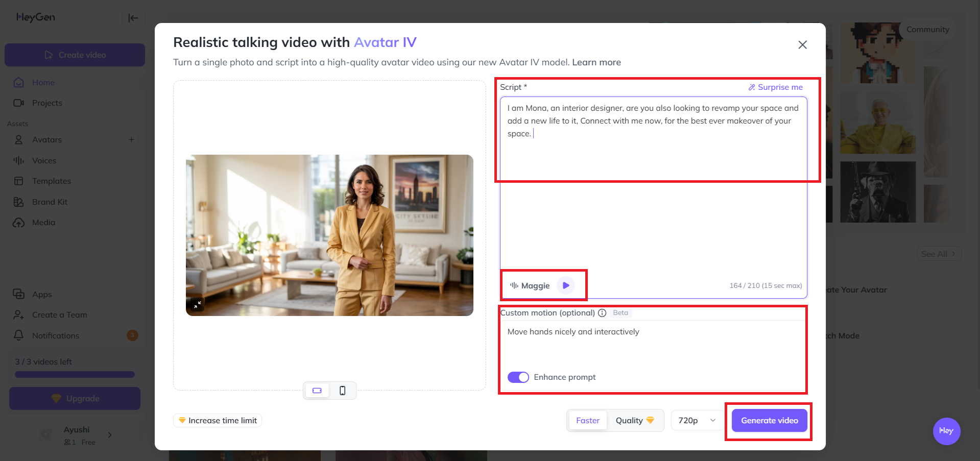The width and height of the screenshot is (980, 461).
Task: Close the Avatar IV dialog
Action: click(802, 45)
